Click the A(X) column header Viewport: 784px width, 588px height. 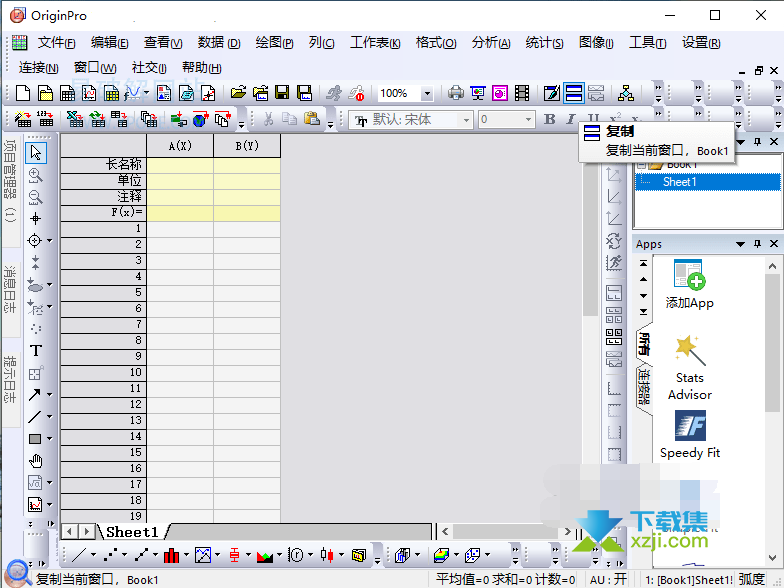[180, 146]
